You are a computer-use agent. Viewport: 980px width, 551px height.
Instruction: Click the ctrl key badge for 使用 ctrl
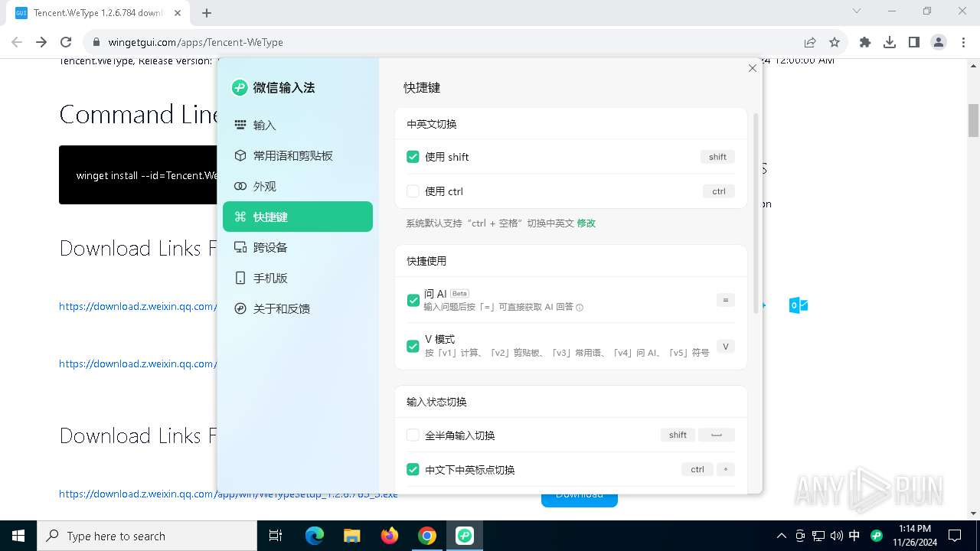pos(719,191)
